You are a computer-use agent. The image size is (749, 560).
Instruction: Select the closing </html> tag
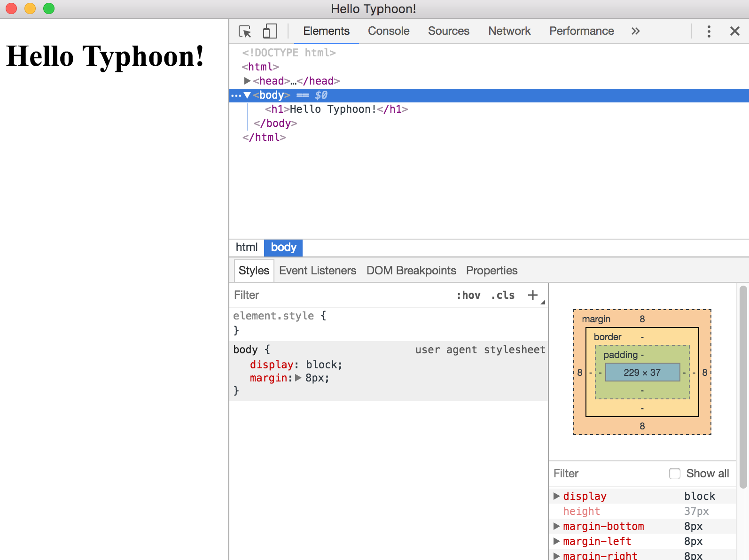coord(264,137)
